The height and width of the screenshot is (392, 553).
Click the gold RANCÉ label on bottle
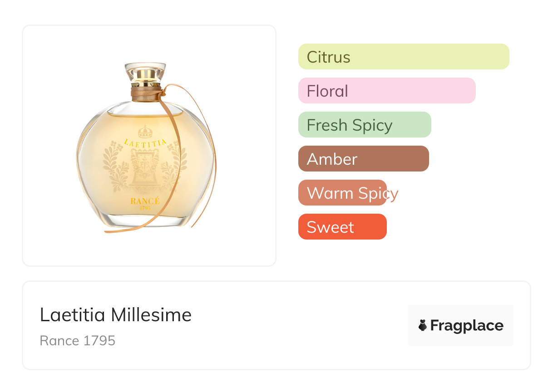click(x=145, y=201)
